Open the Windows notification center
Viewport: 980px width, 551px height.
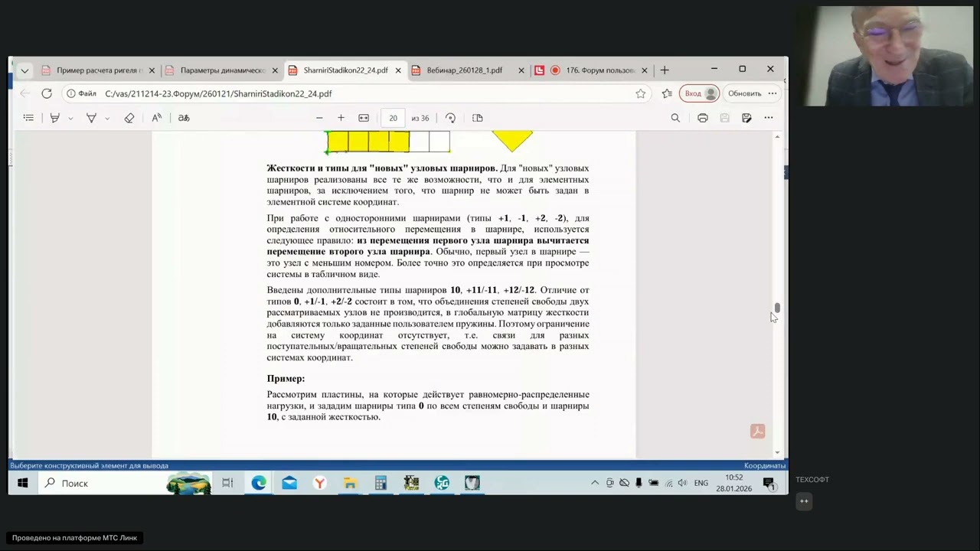769,483
